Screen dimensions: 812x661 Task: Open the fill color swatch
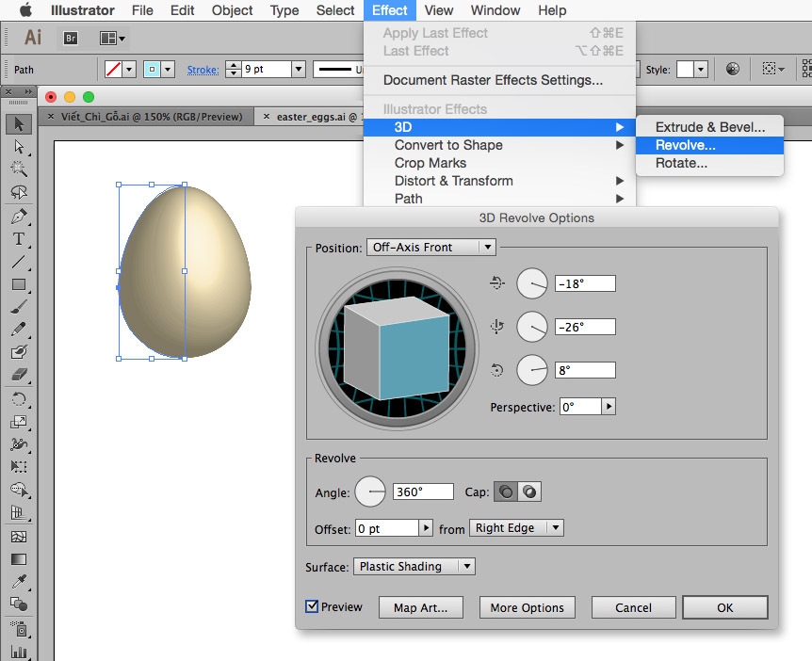116,69
